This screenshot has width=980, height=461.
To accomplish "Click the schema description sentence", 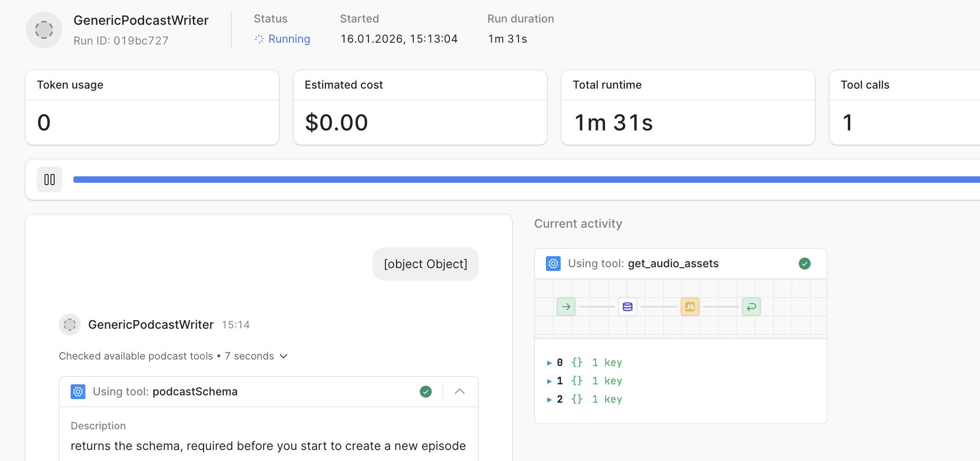I will coord(268,446).
